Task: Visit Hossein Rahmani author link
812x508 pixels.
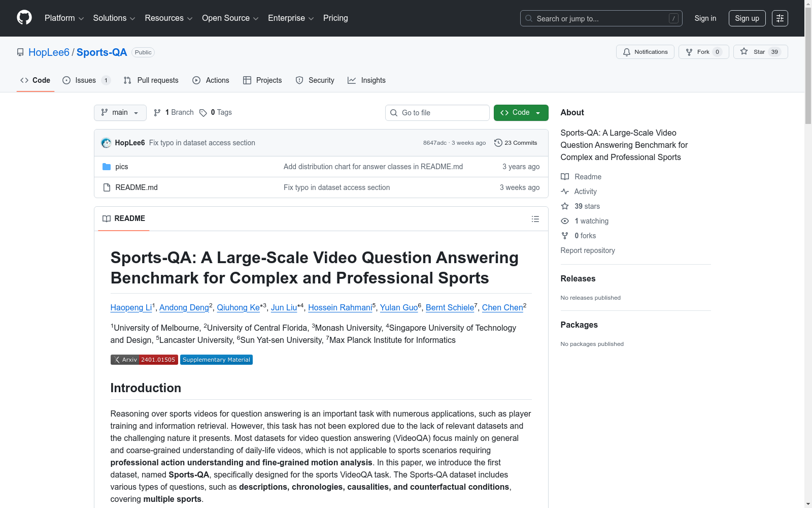Action: point(340,307)
